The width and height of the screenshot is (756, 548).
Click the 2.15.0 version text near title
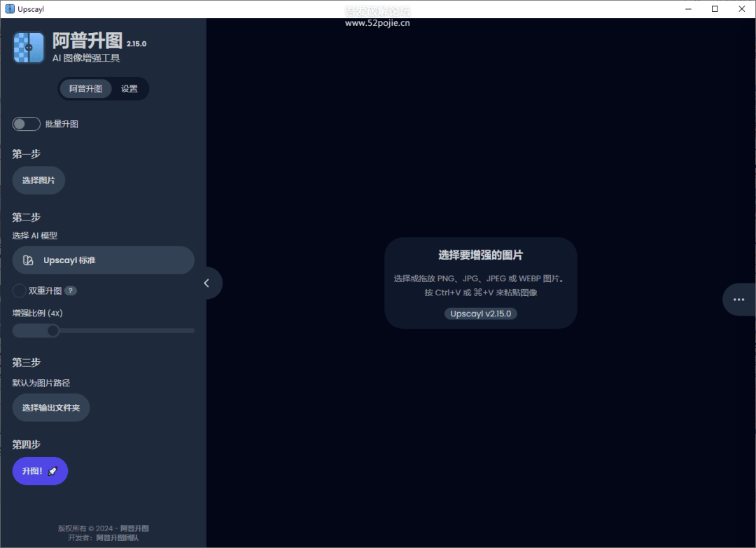[136, 44]
